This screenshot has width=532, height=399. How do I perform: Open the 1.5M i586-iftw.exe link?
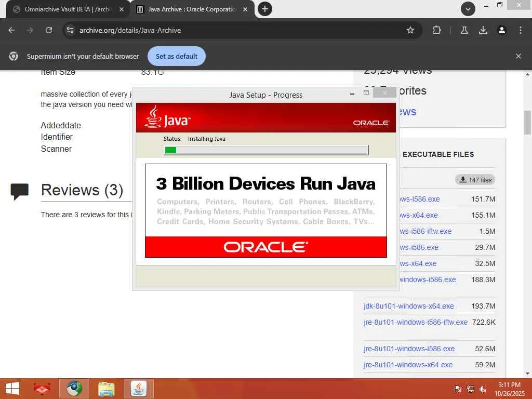pos(425,231)
